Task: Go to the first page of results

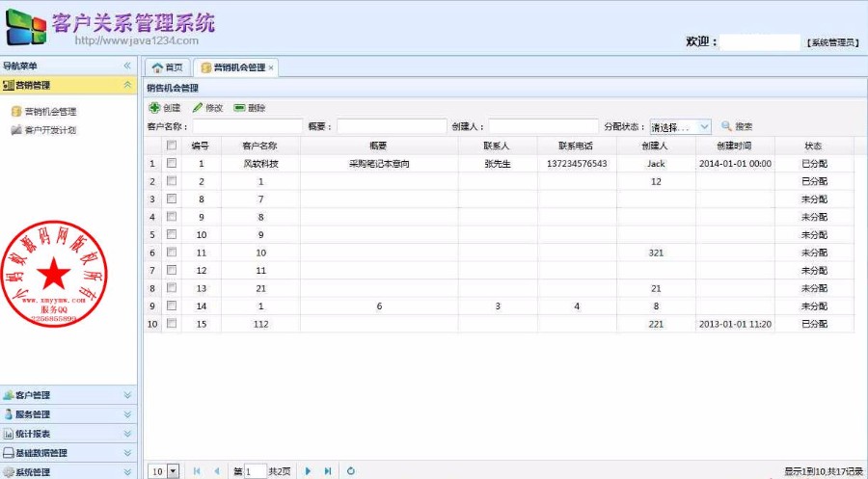Action: coord(197,471)
